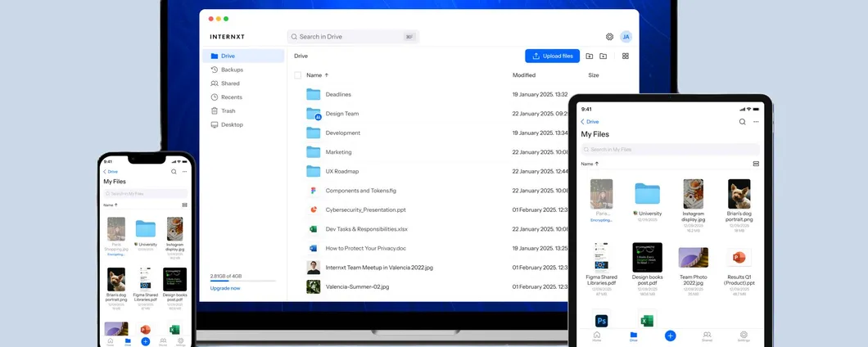Open the Settings tab in phone app
The height and width of the screenshot is (347, 868).
pos(180,341)
